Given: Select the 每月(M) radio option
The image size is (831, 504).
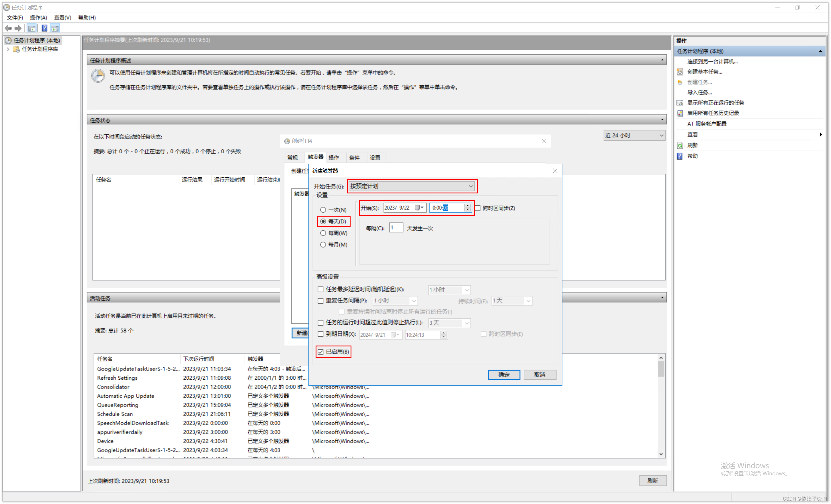Looking at the screenshot, I should (x=323, y=244).
